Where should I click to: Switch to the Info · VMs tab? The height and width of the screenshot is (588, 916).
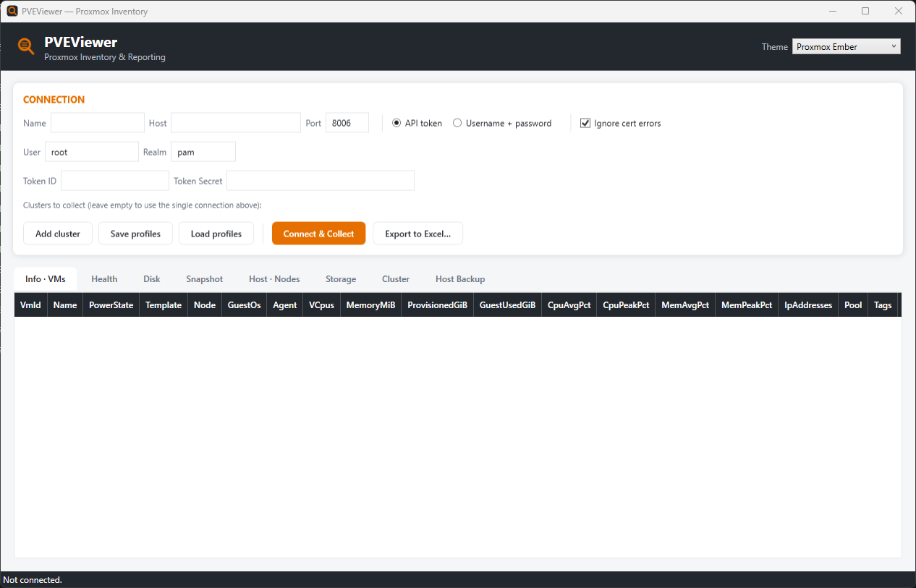pyautogui.click(x=46, y=278)
